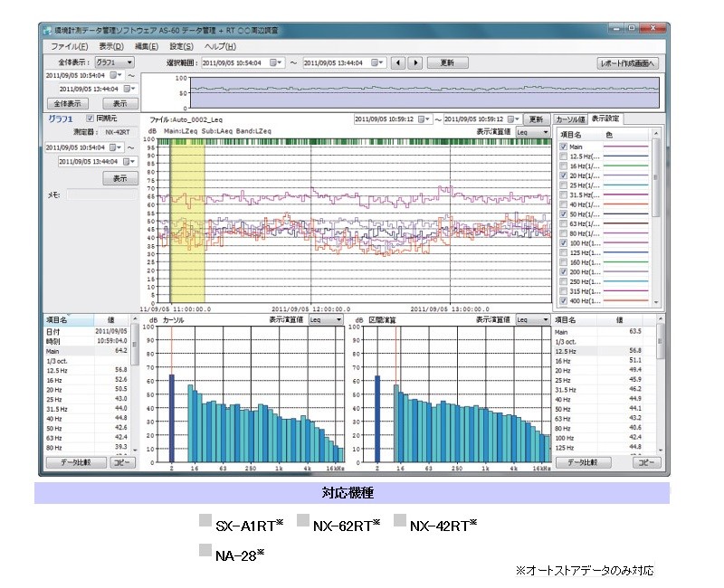Enable the 125 Hz band checkbox
Viewport: 724px width, 588px height.
(563, 252)
